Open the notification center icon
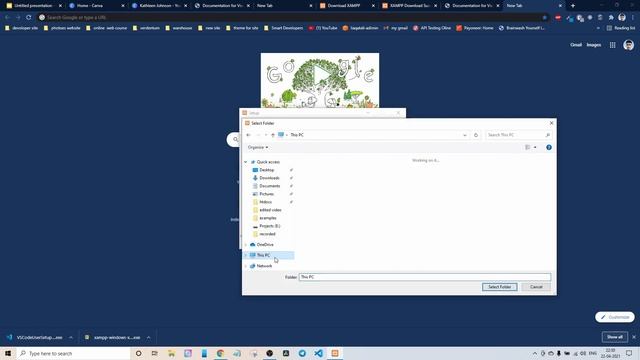This screenshot has height=360, width=640. click(x=629, y=353)
